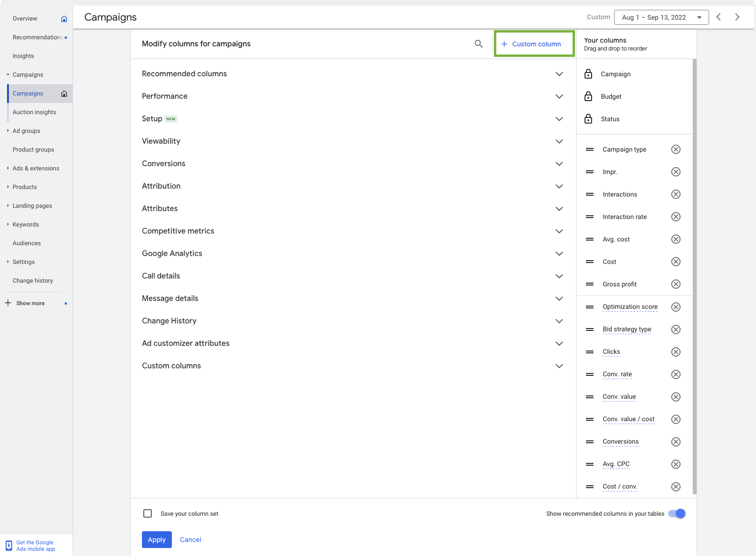
Task: Click the drag handle next to Campaign type
Action: [589, 149]
